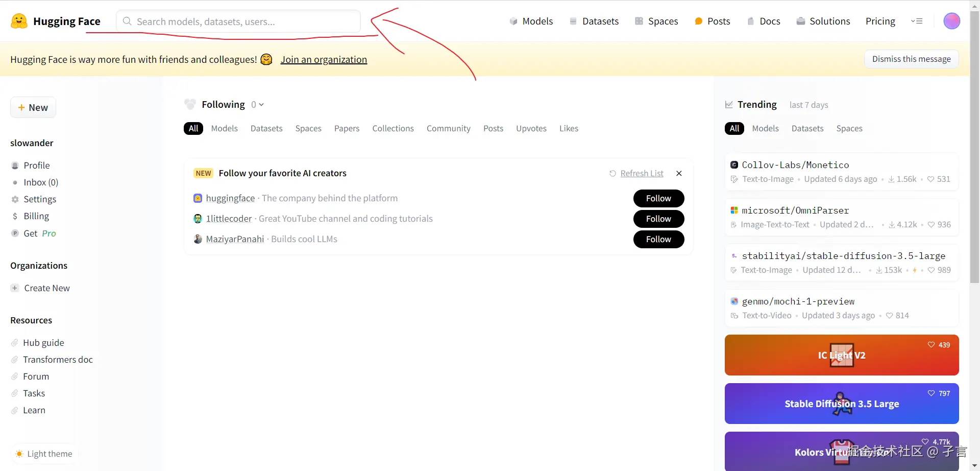Click the Solutions icon in navbar
This screenshot has height=471, width=980.
pos(801,21)
